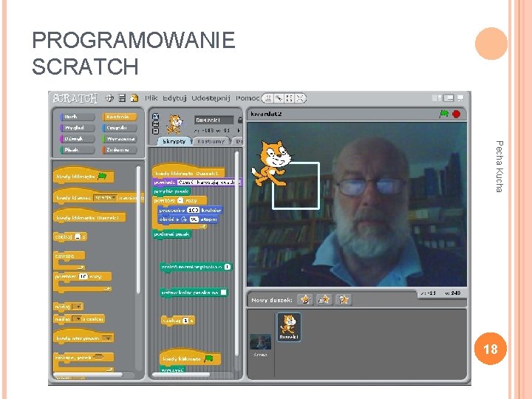Screen dimensions: 532x399
Task: Click the red stop button
Action: point(457,114)
